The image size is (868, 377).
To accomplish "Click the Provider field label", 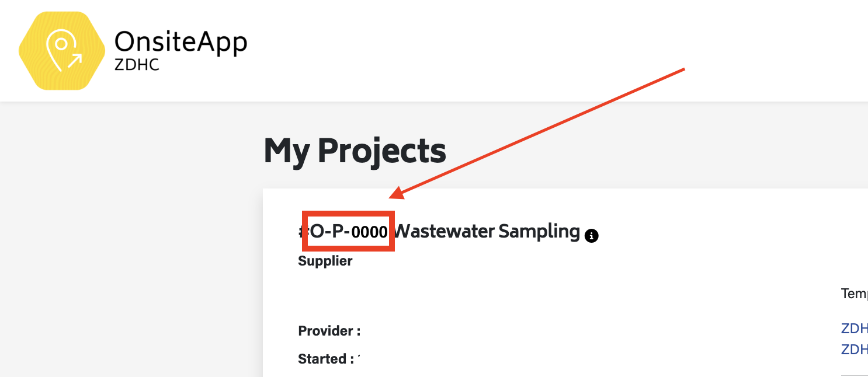I will pyautogui.click(x=329, y=331).
